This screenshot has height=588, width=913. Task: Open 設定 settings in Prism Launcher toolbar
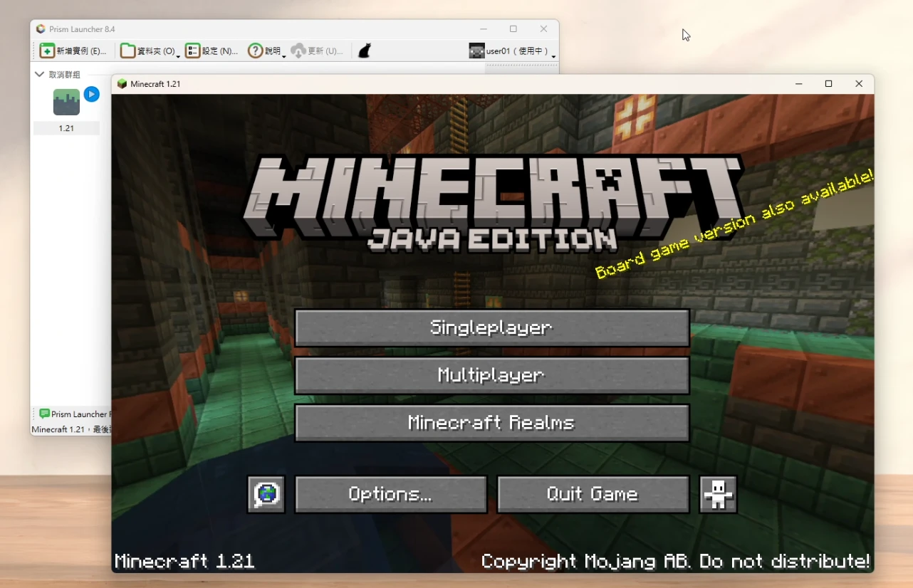point(212,51)
